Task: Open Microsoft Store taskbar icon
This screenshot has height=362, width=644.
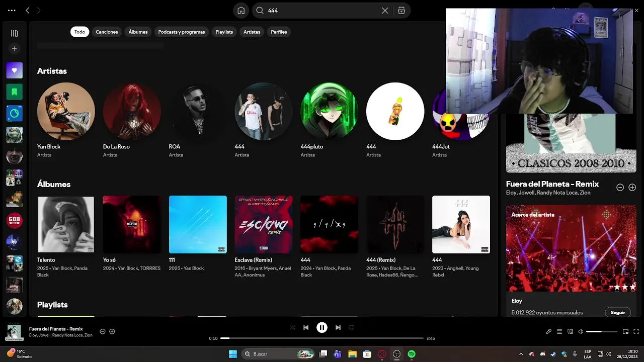Action: [367, 354]
